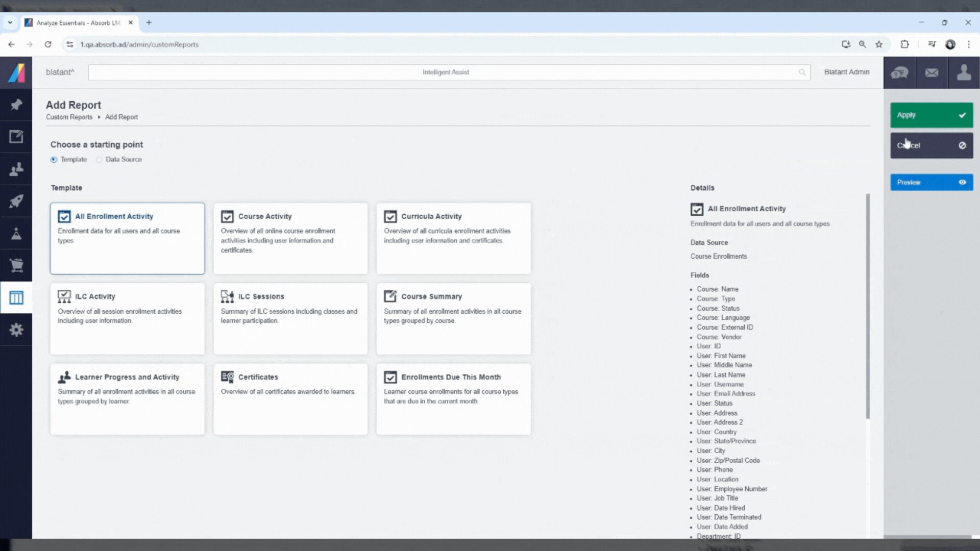Choose the Course Activity template card
The height and width of the screenshot is (551, 980).
pos(290,238)
